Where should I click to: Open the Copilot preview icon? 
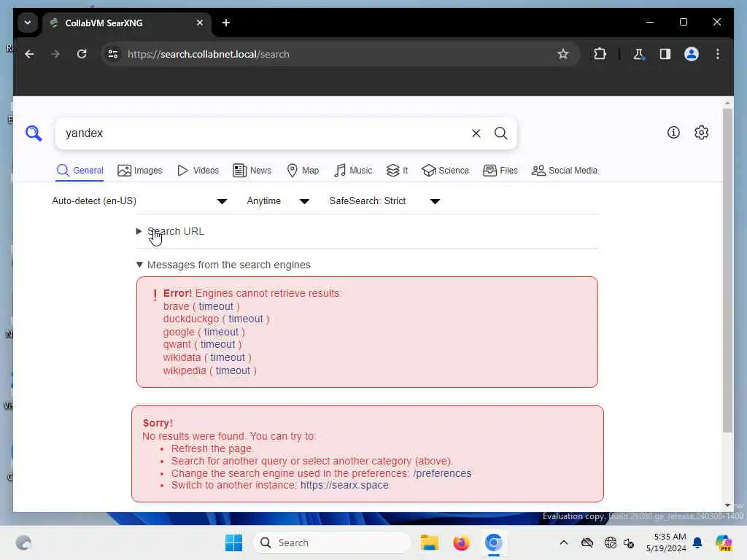coord(723,542)
